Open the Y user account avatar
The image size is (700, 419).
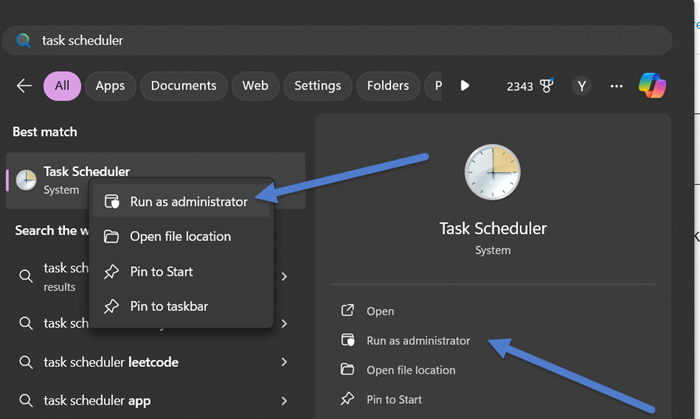point(582,86)
